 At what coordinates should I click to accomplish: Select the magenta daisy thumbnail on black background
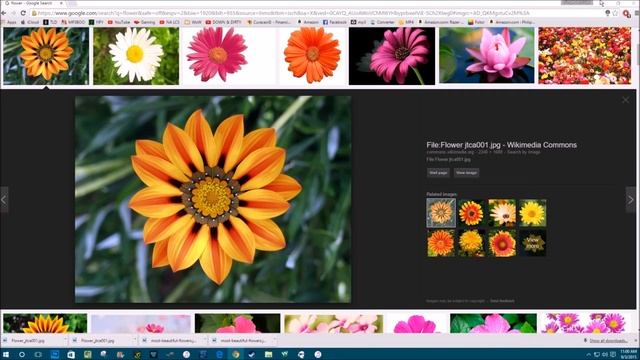tap(392, 56)
